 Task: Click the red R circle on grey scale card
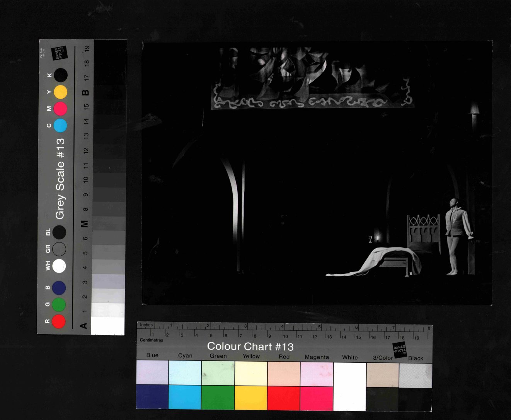click(59, 321)
